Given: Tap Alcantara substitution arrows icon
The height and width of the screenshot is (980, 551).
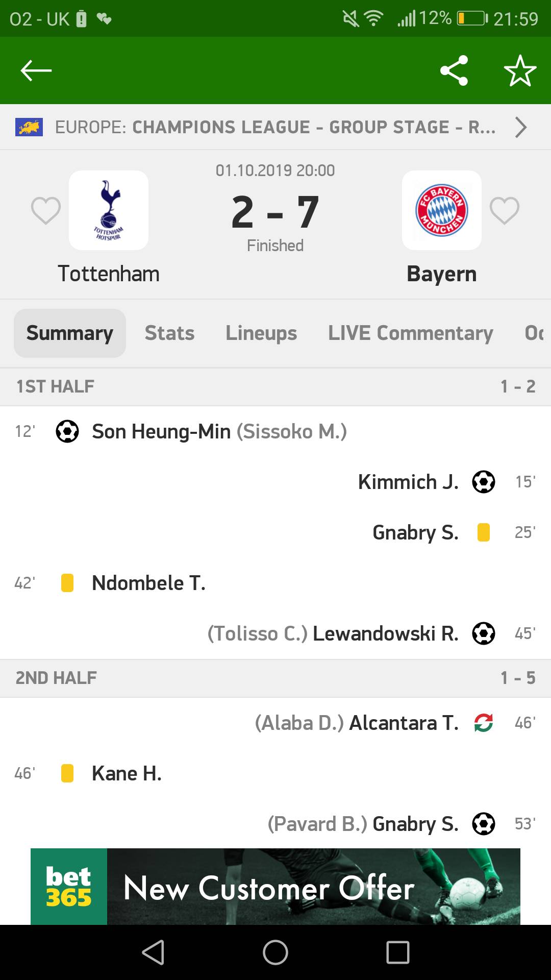Looking at the screenshot, I should click(483, 723).
